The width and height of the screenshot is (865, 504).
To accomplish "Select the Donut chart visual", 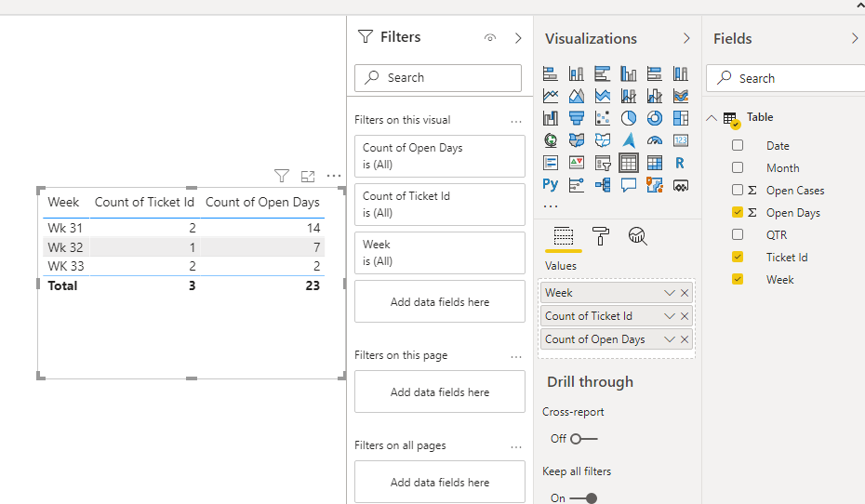I will tap(654, 118).
